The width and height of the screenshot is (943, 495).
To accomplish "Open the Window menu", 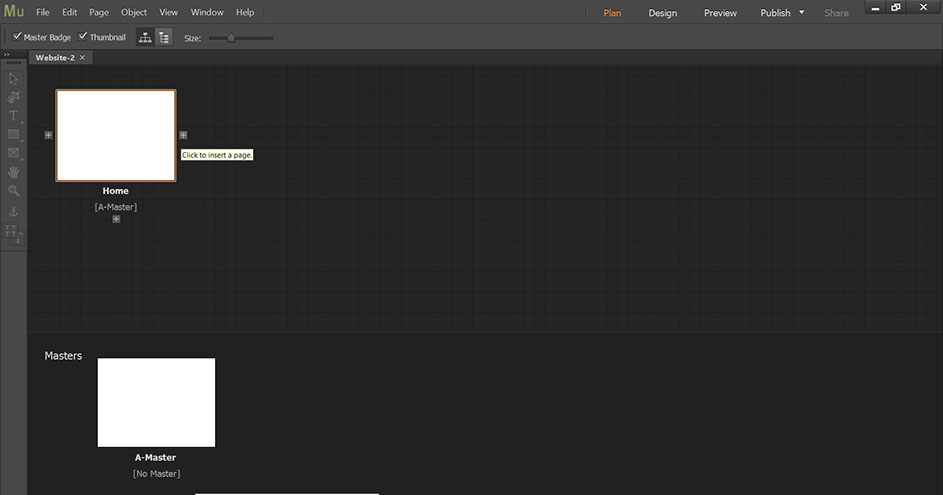I will pos(207,12).
